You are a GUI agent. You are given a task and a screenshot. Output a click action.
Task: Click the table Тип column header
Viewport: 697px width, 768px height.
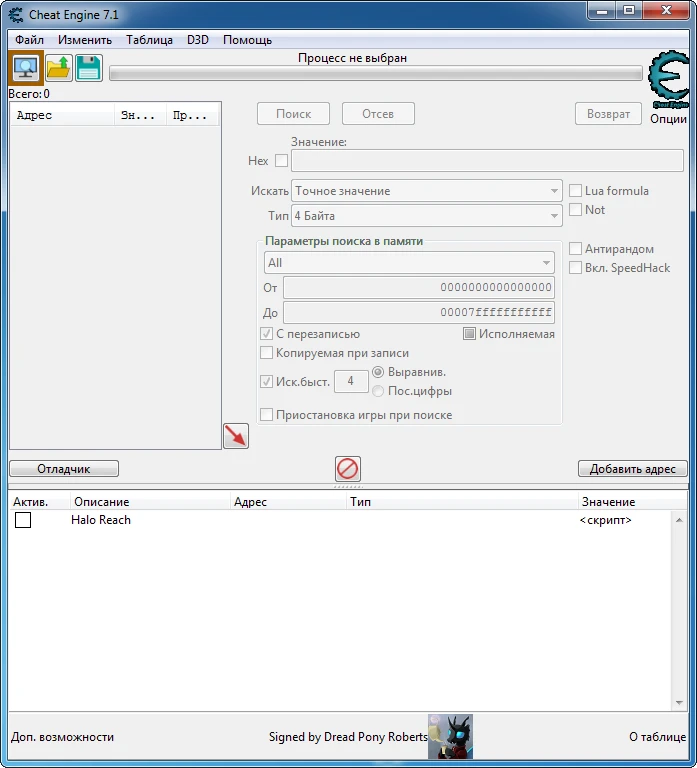(x=462, y=502)
